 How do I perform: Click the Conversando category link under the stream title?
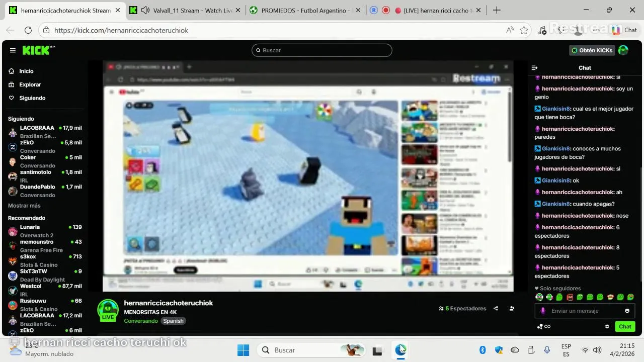[141, 321]
